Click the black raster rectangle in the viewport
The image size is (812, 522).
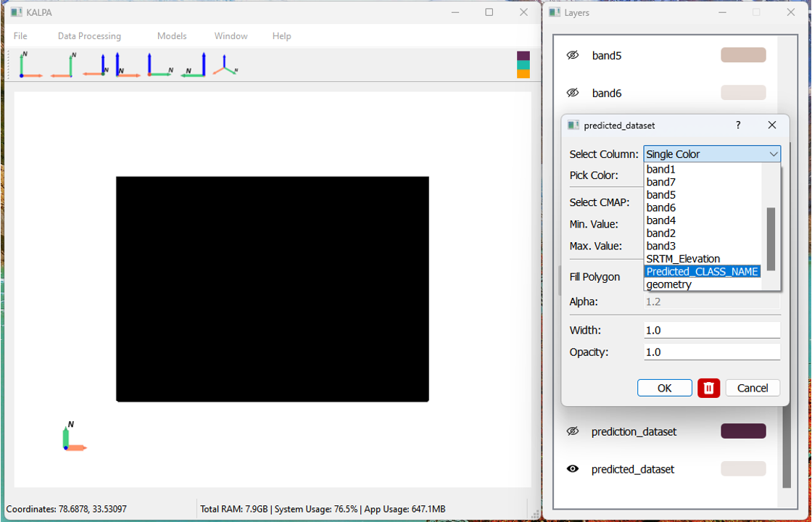(x=273, y=289)
